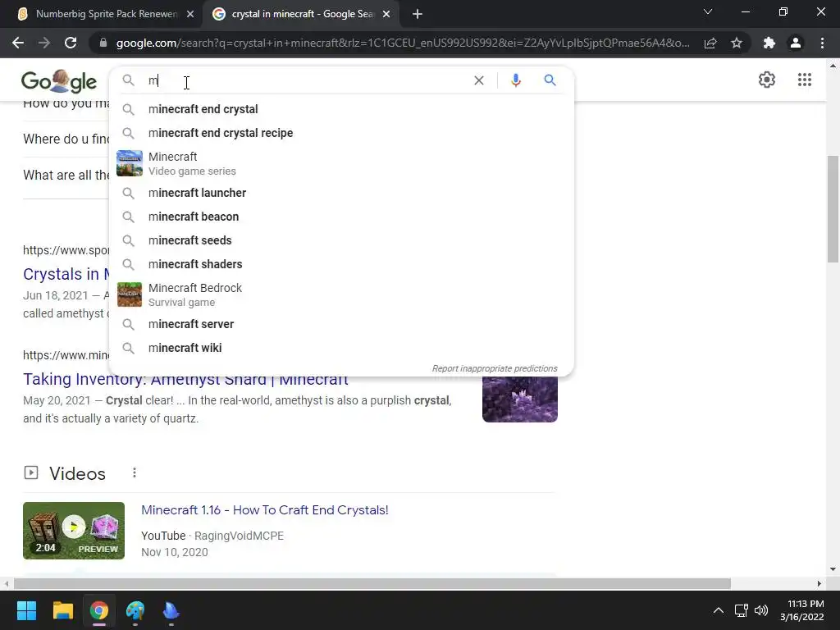Click the amethyst result thumbnail image
This screenshot has height=630, width=840.
pyautogui.click(x=519, y=399)
